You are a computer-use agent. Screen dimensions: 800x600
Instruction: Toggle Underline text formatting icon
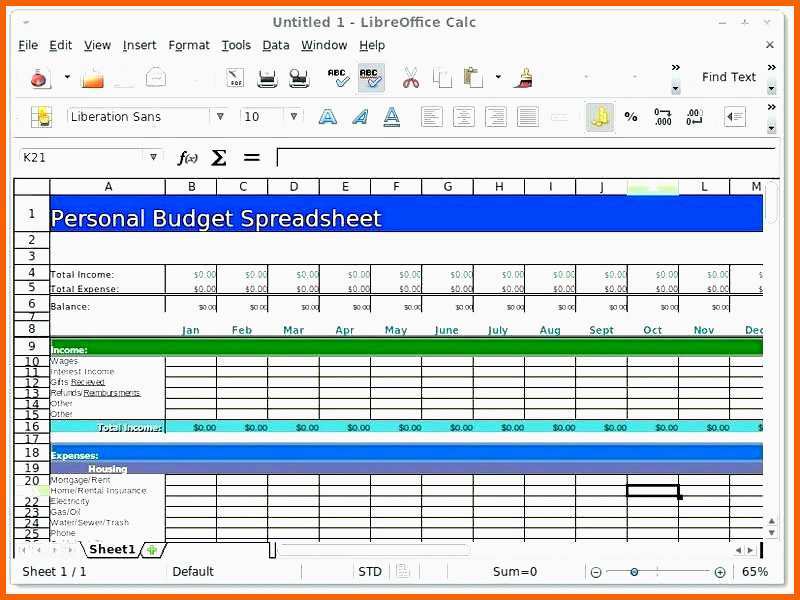point(391,117)
